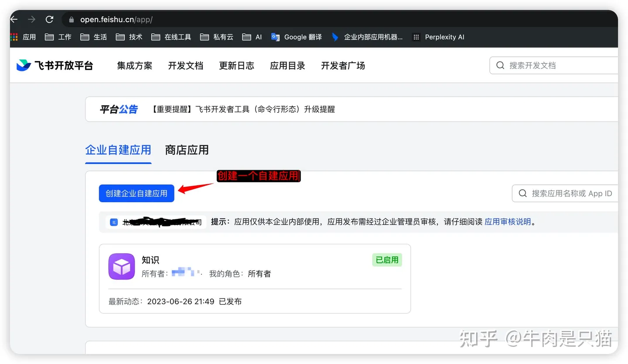Focus the 搜索应用名称或 App ID field
Screen dimensions: 628x364
click(565, 193)
